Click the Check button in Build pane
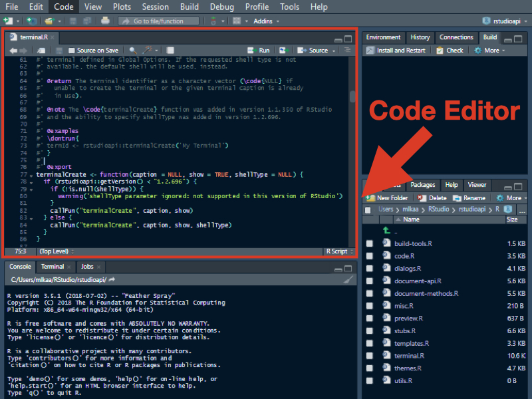Image resolution: width=532 pixels, height=399 pixels. [450, 51]
